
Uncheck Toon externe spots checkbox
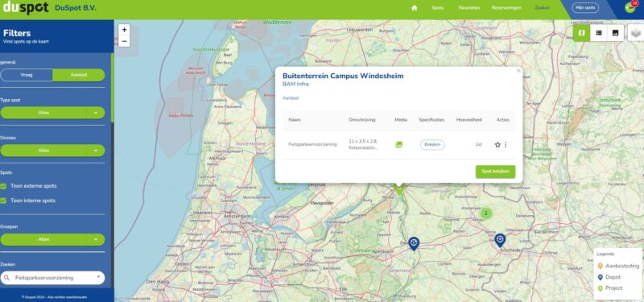click(3, 186)
